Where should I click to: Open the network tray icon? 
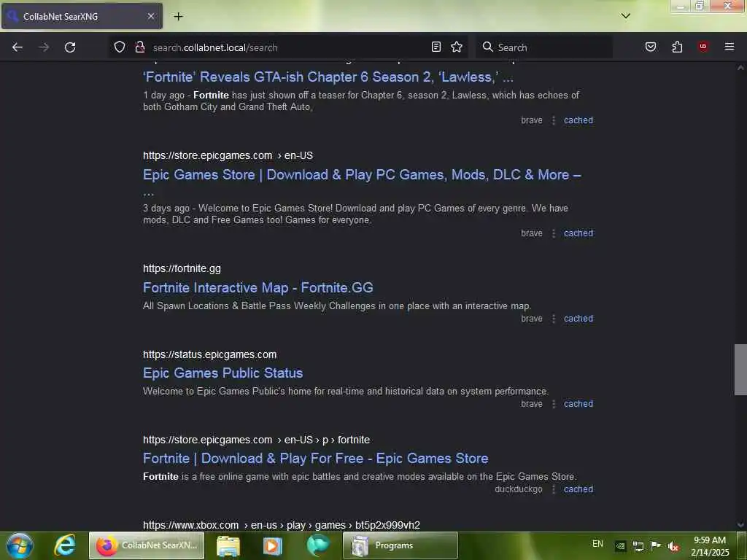pos(638,546)
